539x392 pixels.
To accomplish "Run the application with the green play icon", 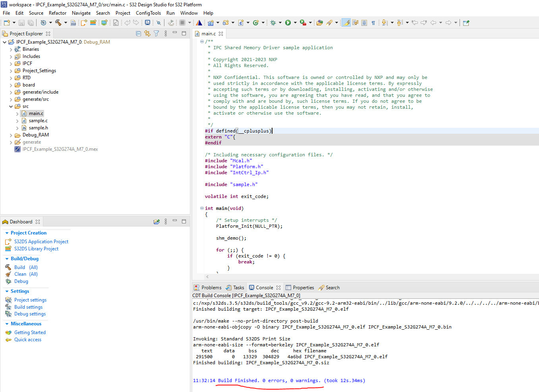I will (288, 23).
